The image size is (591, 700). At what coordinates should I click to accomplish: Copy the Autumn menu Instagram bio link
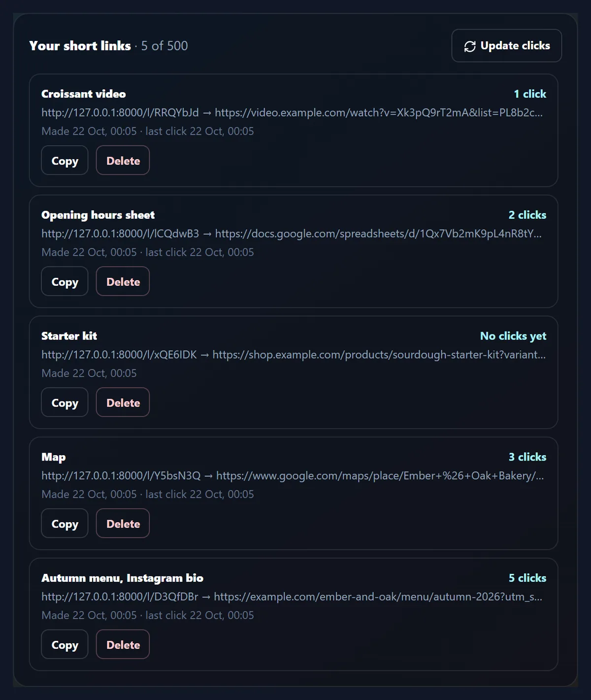[x=65, y=645]
